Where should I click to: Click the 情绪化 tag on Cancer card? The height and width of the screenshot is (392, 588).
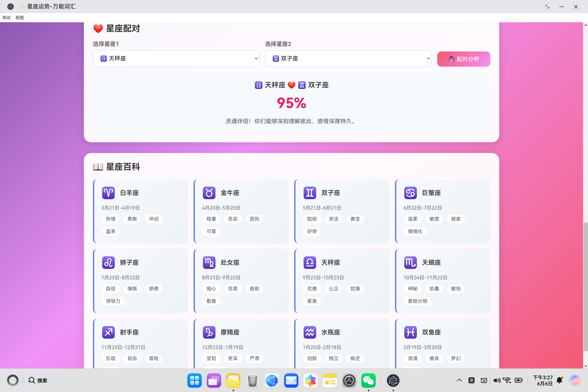(415, 231)
